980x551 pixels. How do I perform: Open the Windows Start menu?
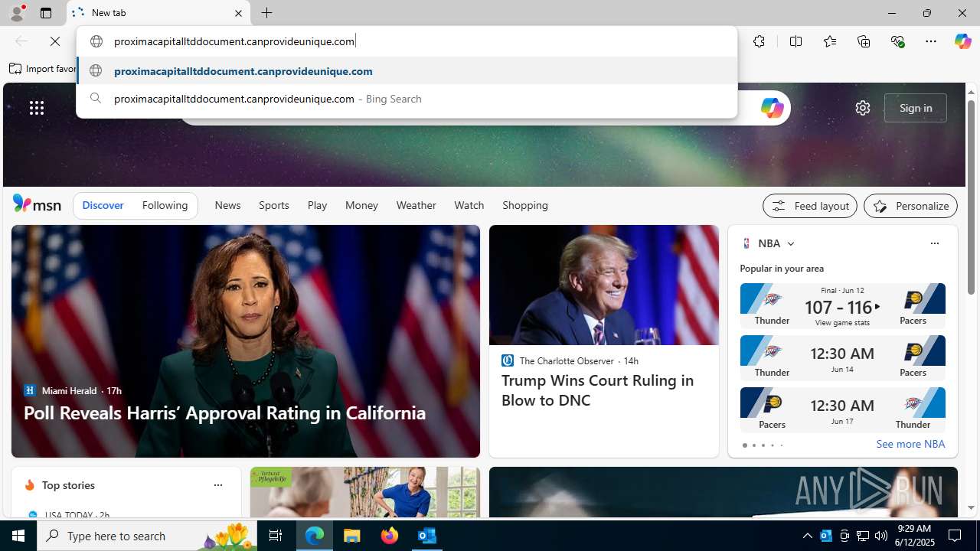click(18, 536)
